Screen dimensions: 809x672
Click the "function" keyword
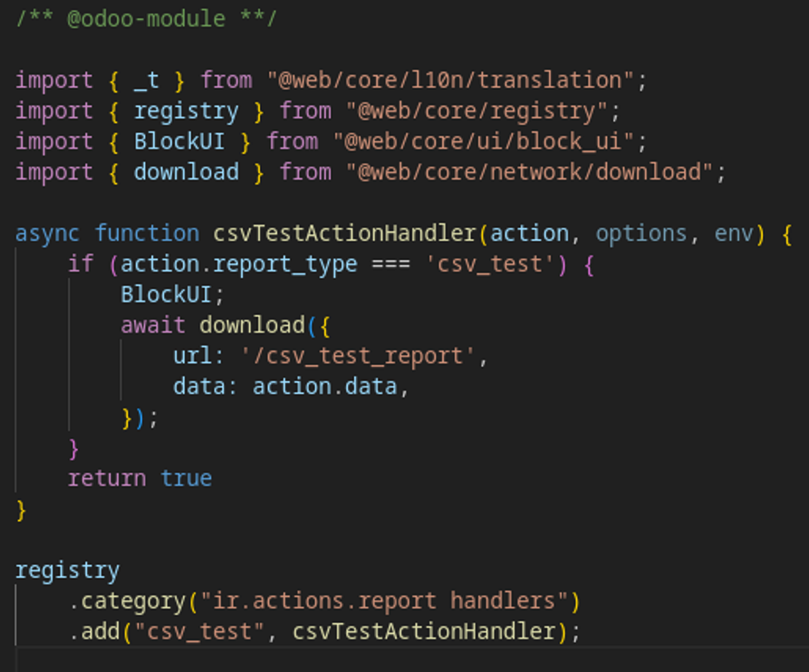(147, 234)
